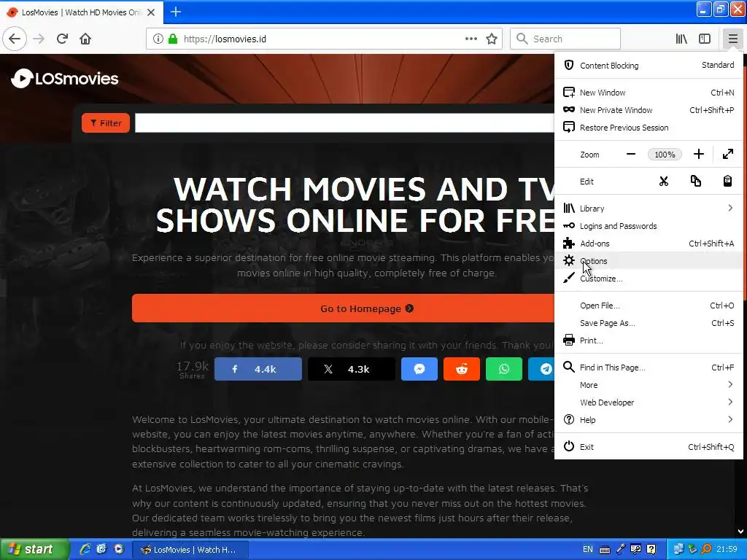The width and height of the screenshot is (747, 560).
Task: Open the Library toolbar icon
Action: 681,39
